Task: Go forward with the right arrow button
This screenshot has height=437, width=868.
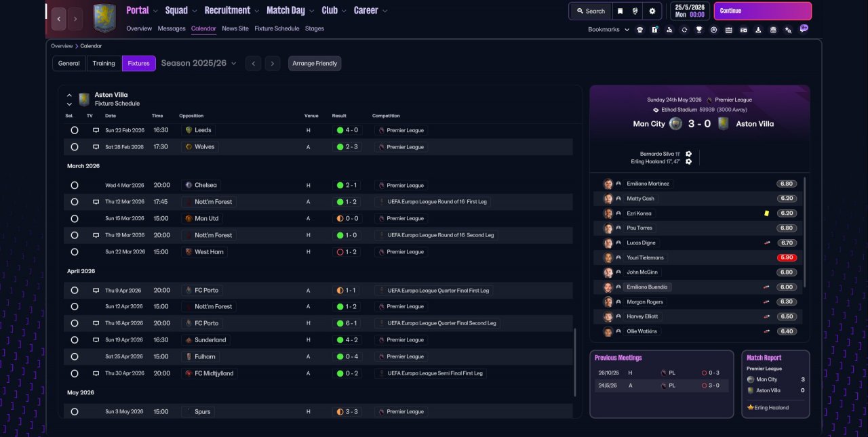Action: coord(75,19)
